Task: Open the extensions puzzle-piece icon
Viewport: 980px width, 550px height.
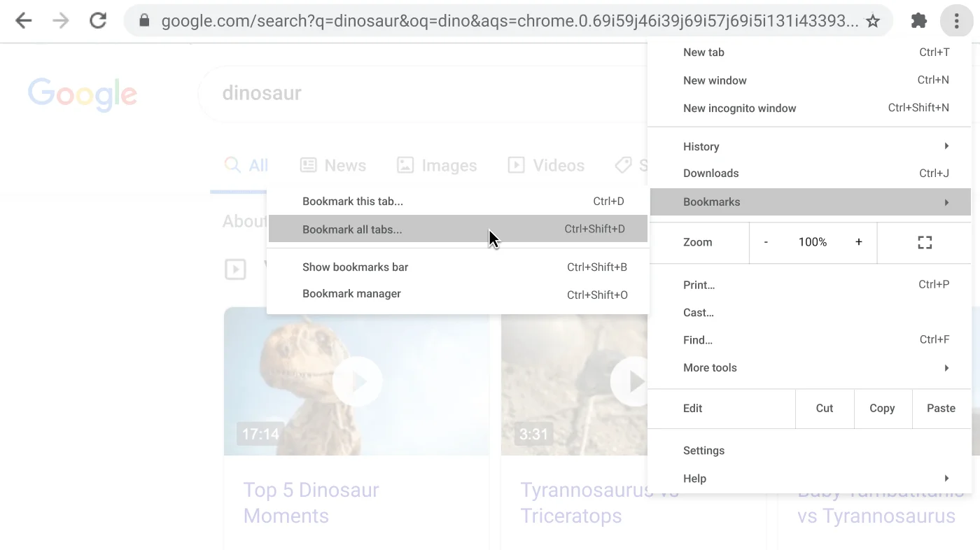Action: pos(918,20)
